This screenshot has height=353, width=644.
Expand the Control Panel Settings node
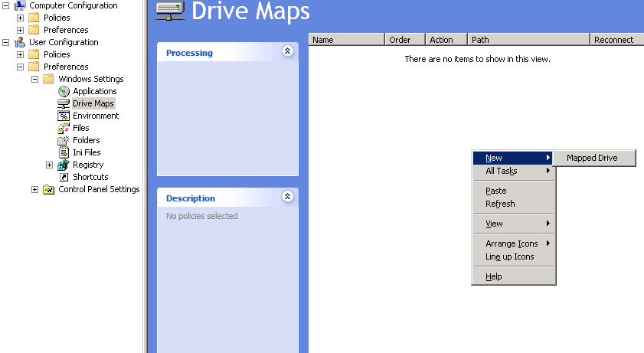click(x=35, y=189)
